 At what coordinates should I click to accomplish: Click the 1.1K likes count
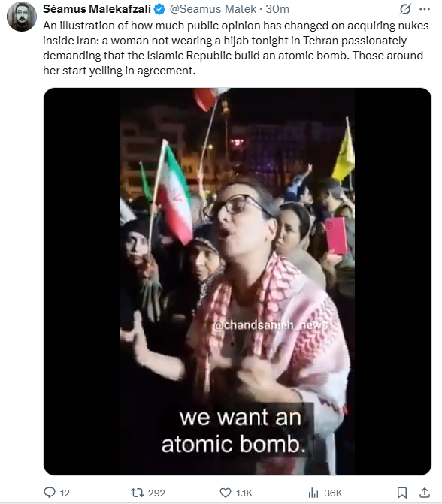point(244,493)
